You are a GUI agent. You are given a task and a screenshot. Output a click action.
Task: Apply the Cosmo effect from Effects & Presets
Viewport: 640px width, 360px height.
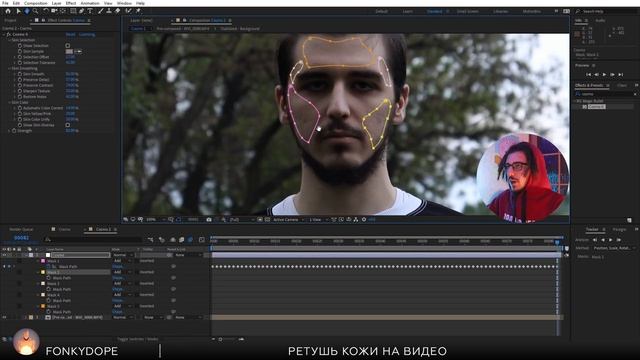[596, 107]
